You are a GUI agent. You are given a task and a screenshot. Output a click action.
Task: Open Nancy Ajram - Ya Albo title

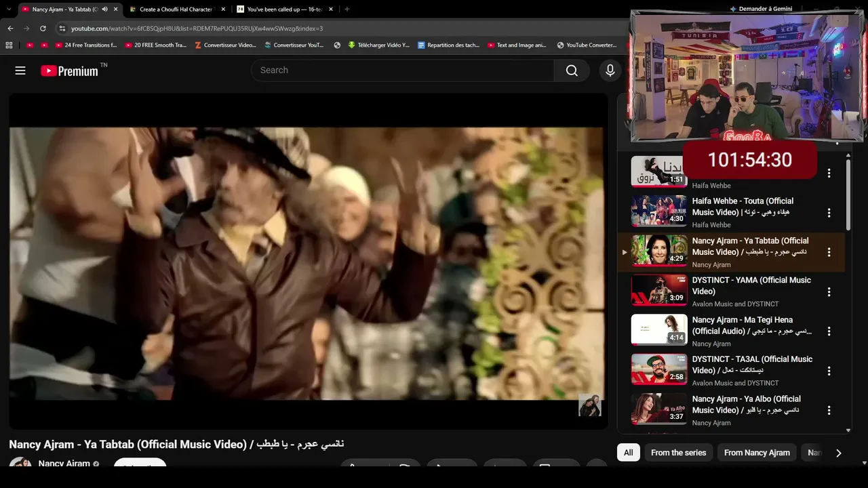tap(747, 405)
